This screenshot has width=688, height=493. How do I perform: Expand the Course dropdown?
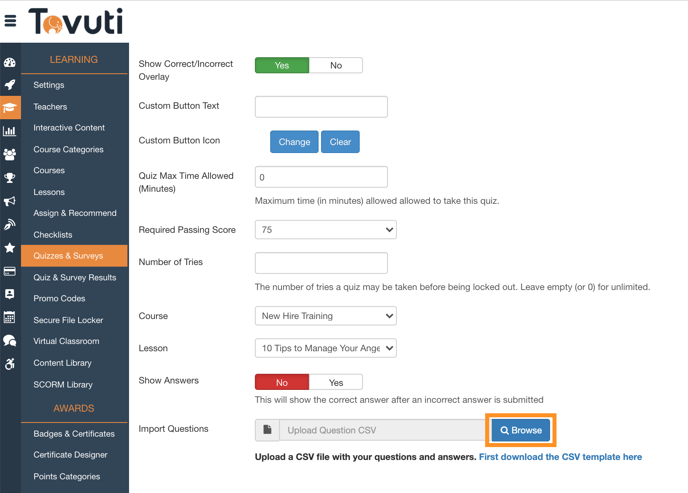pyautogui.click(x=325, y=316)
